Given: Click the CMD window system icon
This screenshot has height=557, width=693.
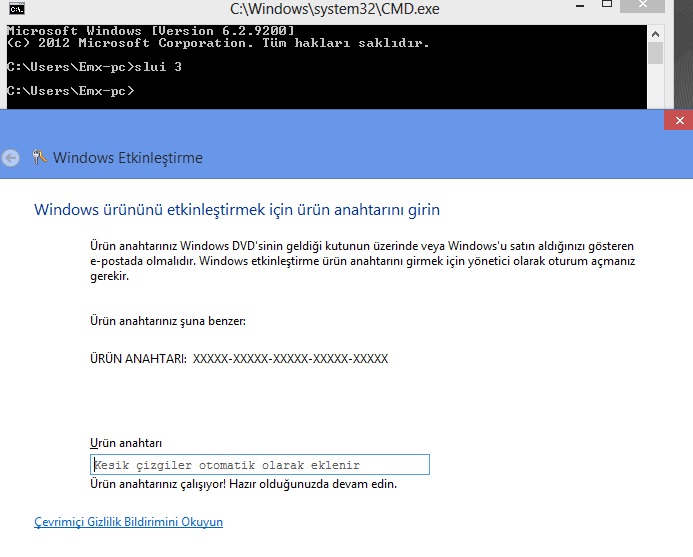Looking at the screenshot, I should point(17,8).
